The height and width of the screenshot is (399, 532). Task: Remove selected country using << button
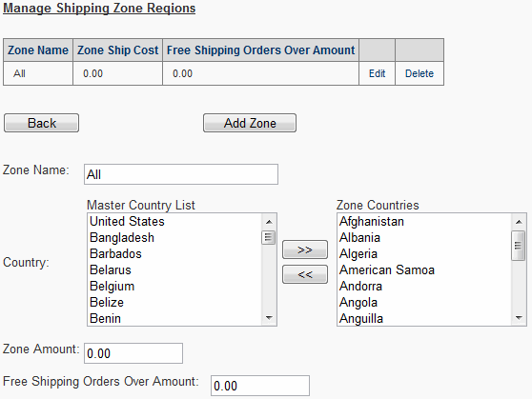[x=305, y=274]
